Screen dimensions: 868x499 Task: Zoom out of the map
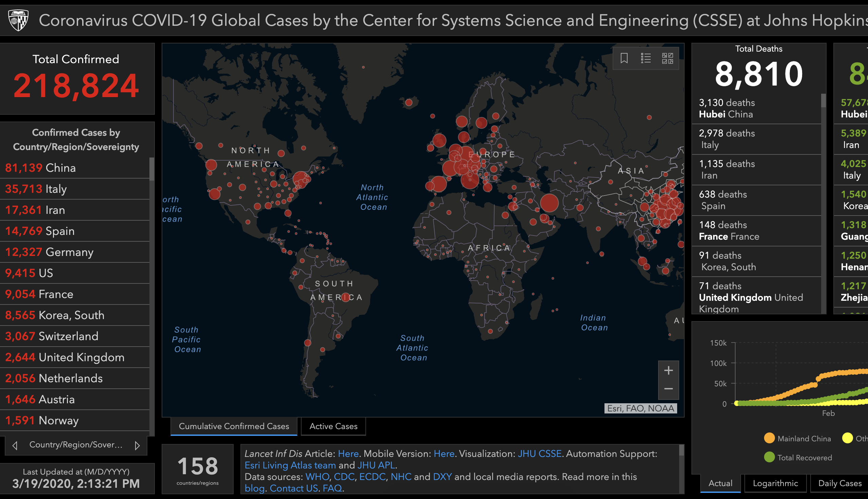(x=668, y=389)
